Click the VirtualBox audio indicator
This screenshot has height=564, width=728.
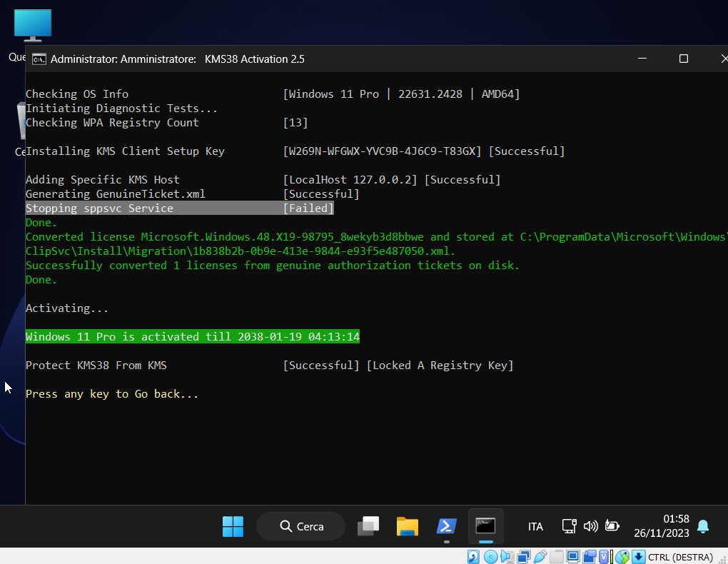(x=507, y=557)
